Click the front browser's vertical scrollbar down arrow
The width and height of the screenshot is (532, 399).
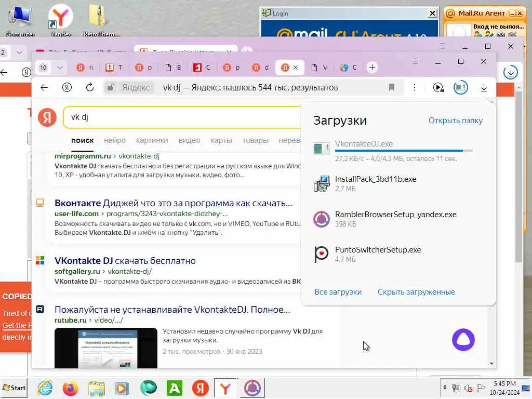pos(491,364)
